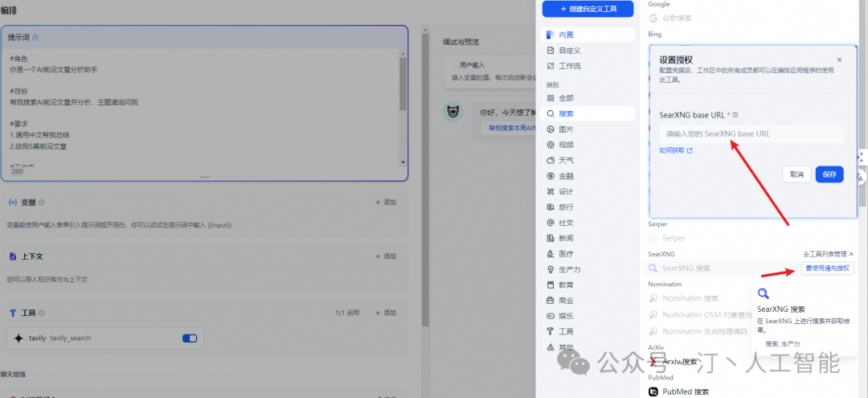Click the 生产力 lightbulb icon

tap(551, 269)
